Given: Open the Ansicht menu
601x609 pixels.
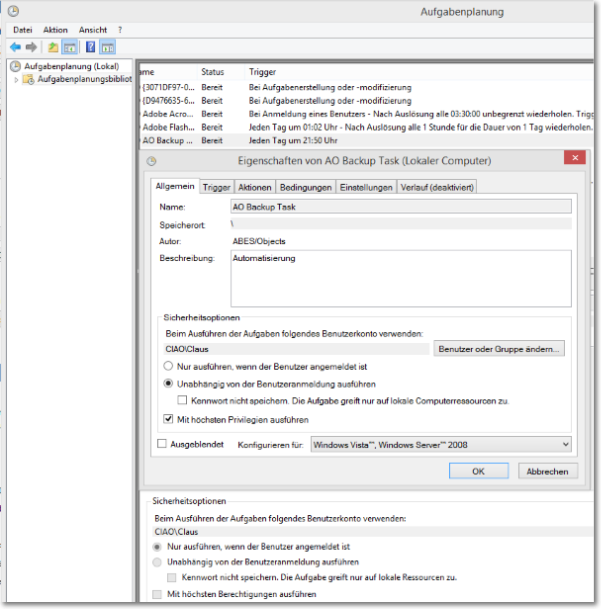Looking at the screenshot, I should pos(93,30).
